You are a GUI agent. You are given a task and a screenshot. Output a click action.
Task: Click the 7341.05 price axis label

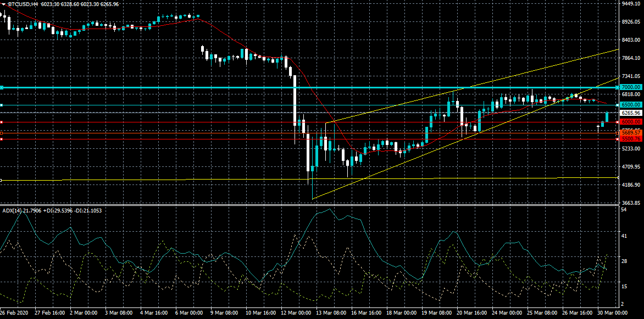[631, 76]
